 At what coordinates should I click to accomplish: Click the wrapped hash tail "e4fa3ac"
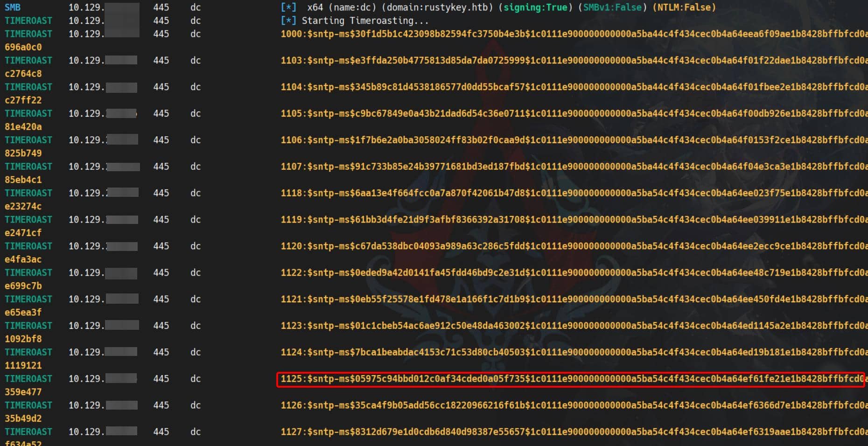(x=23, y=259)
